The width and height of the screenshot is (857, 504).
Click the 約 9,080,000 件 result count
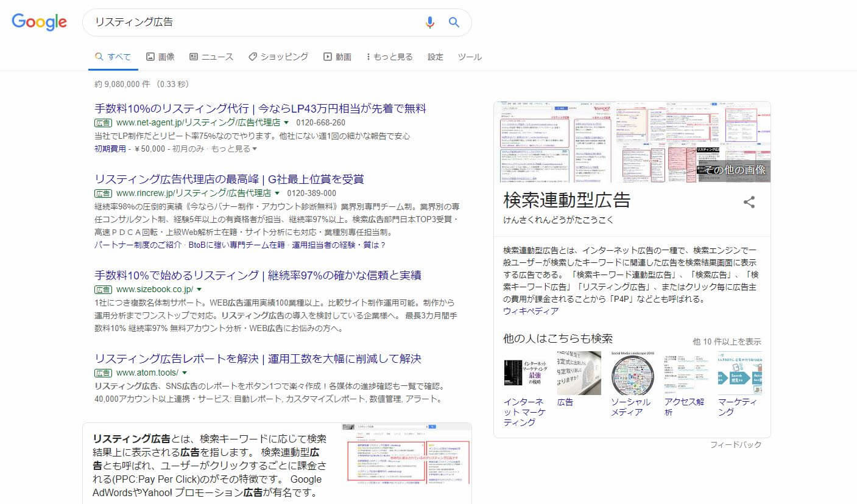click(x=122, y=84)
